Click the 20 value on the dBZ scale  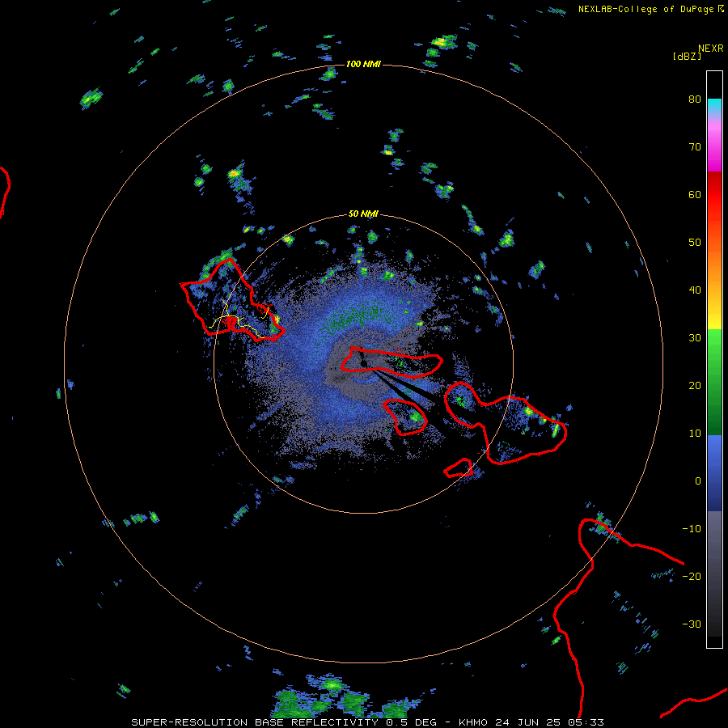click(695, 386)
